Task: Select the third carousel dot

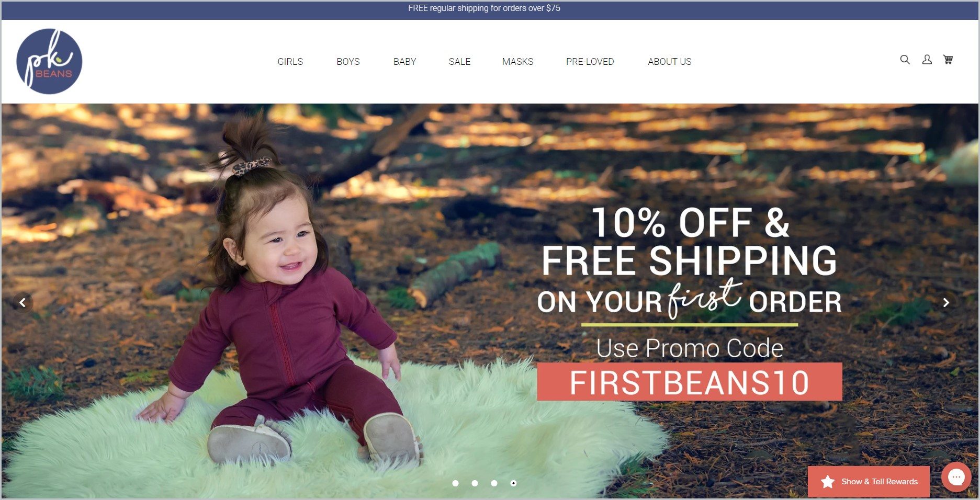Action: 494,483
